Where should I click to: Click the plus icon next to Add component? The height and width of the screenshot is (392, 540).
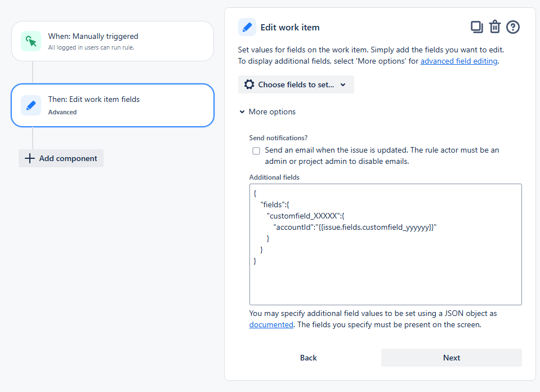[29, 158]
